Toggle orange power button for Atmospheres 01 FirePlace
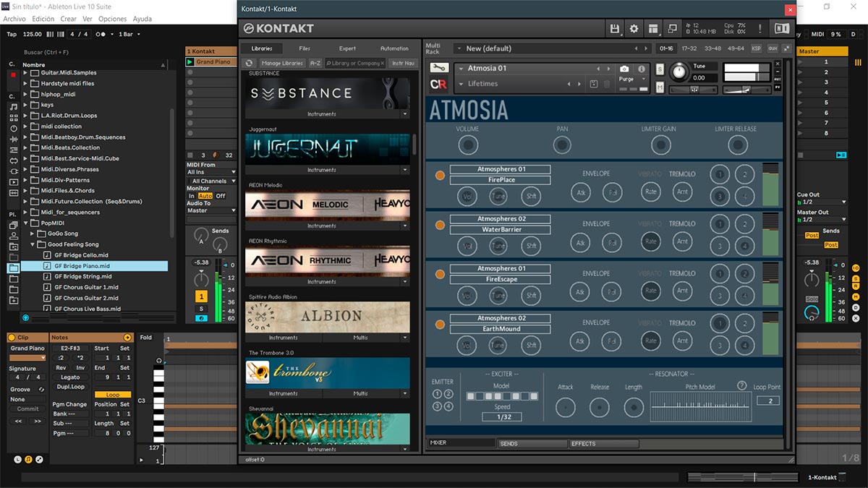Image resolution: width=868 pixels, height=488 pixels. 439,175
